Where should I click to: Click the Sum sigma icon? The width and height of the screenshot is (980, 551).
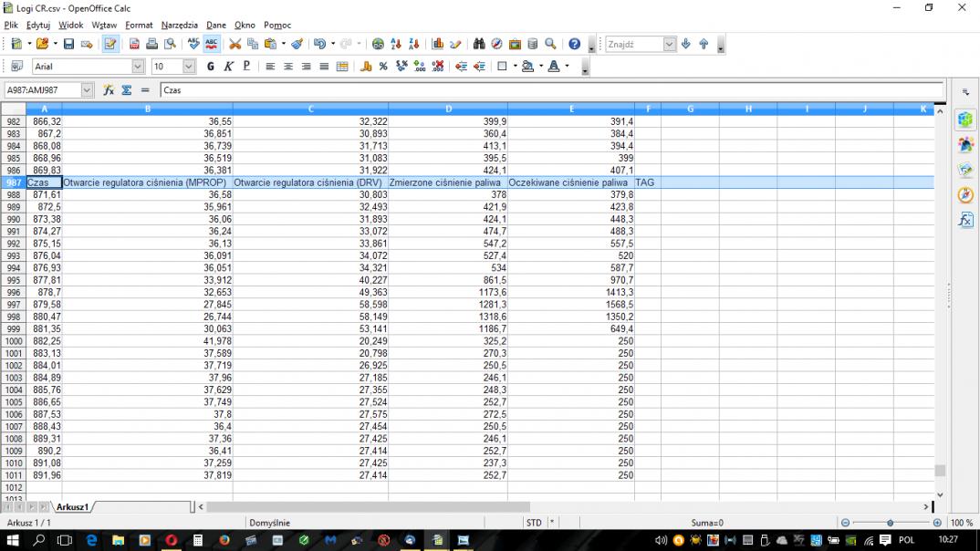tap(127, 90)
